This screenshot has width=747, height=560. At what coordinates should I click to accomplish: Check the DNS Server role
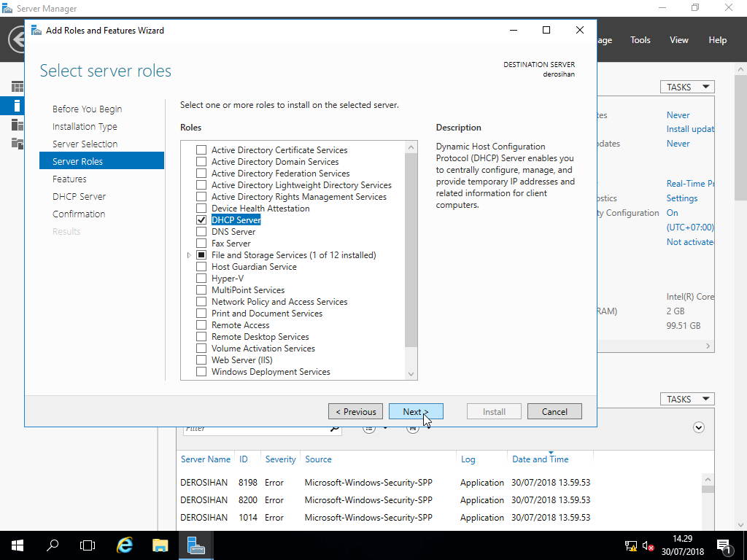(x=201, y=232)
